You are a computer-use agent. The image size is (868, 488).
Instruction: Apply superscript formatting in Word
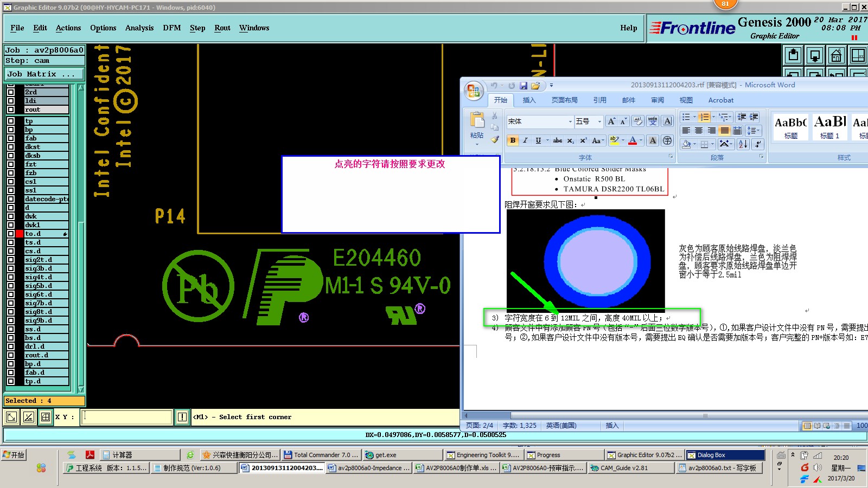pos(583,140)
